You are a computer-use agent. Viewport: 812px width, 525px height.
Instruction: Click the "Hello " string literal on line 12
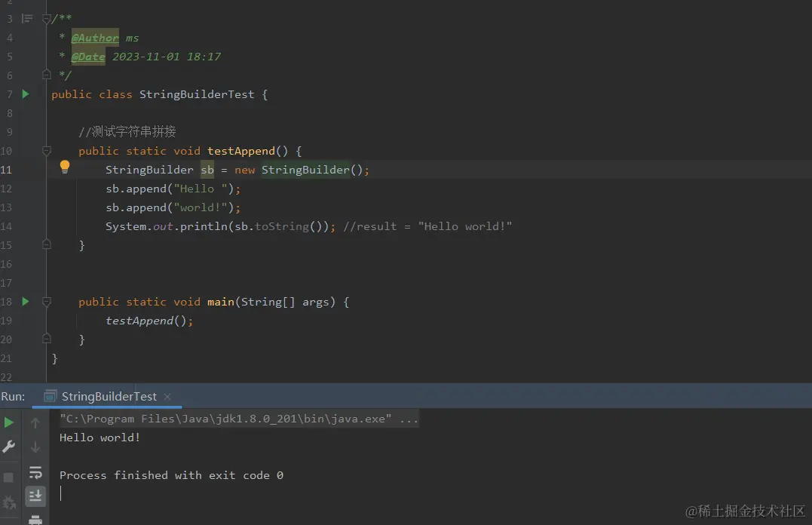[201, 189]
